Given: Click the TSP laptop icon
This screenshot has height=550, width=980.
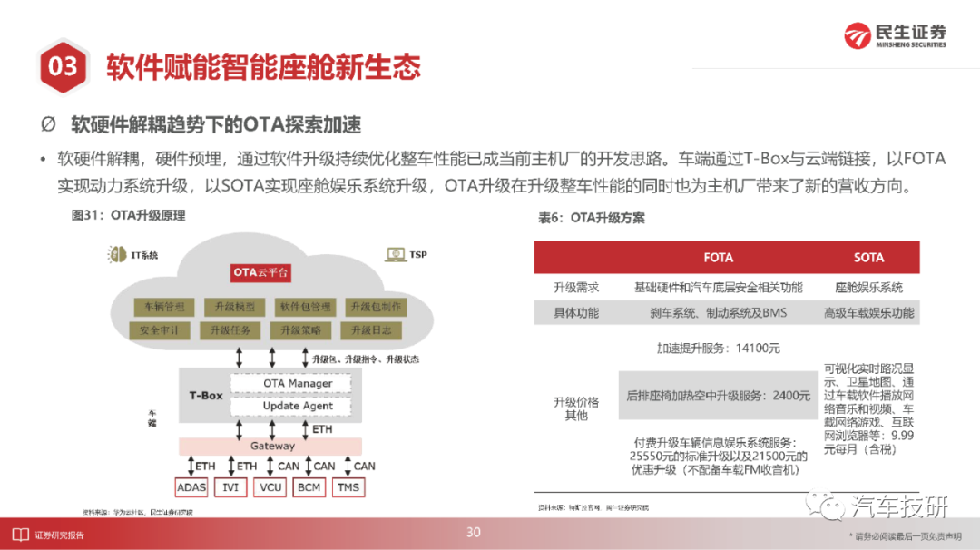Looking at the screenshot, I should pos(396,254).
